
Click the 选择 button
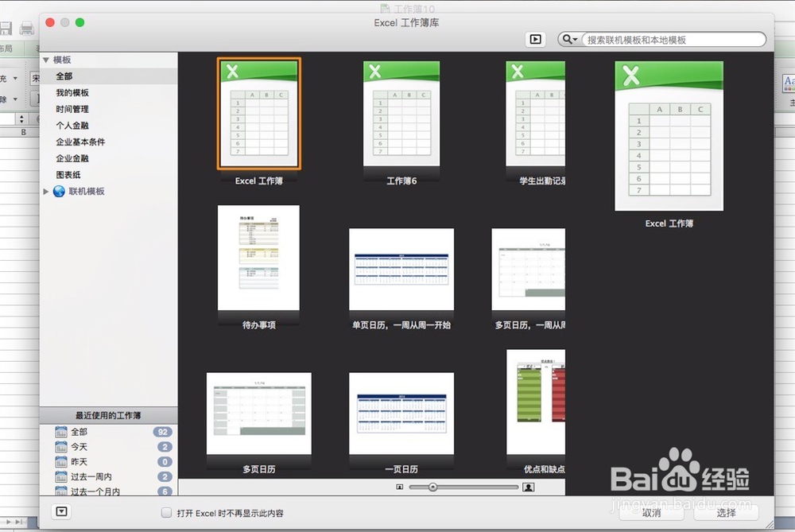(x=726, y=513)
